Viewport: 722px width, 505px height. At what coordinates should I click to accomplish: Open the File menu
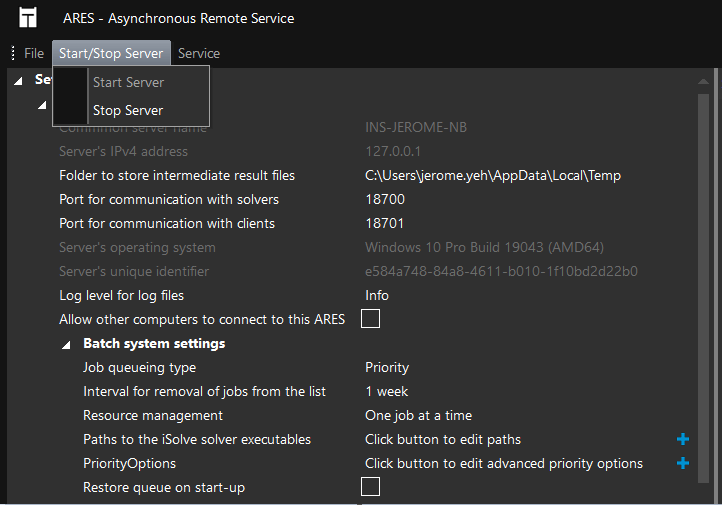[x=34, y=53]
